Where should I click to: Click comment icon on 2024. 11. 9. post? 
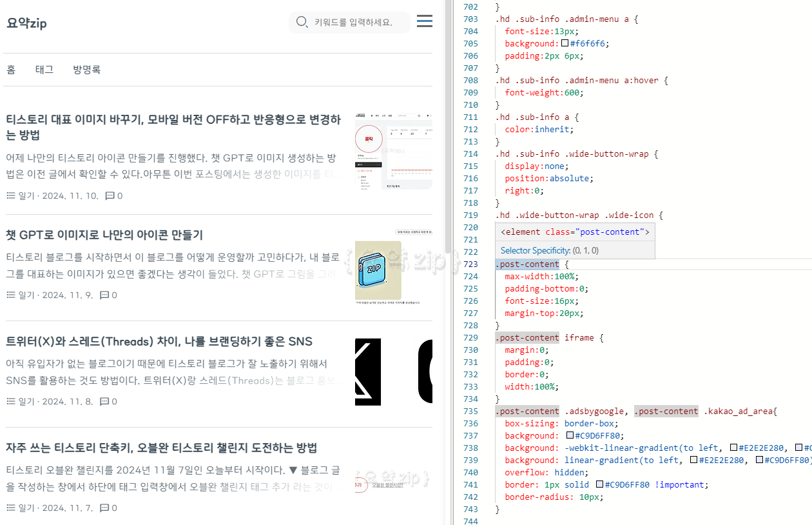click(x=104, y=295)
